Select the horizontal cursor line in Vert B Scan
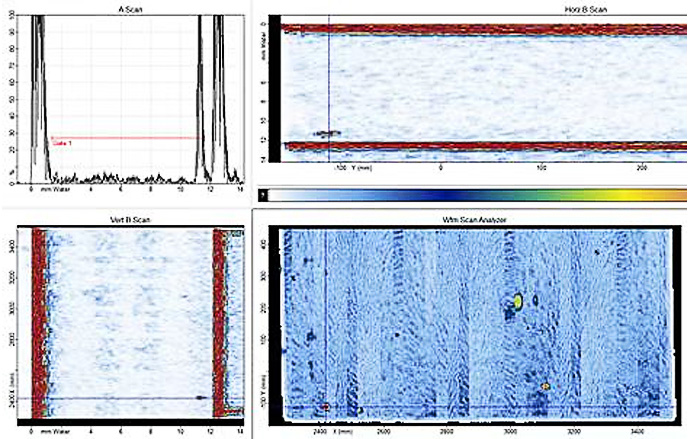 click(x=120, y=398)
